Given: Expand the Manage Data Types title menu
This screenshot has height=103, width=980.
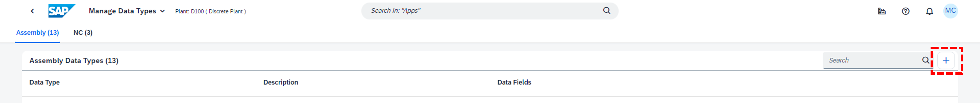Looking at the screenshot, I should 162,11.
